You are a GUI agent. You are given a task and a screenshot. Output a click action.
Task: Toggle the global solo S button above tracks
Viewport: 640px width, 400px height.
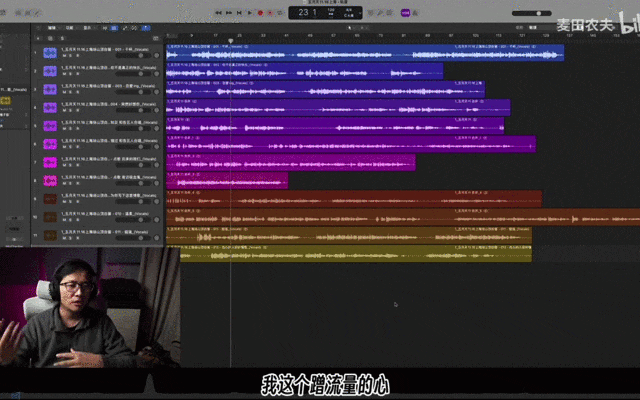tap(62, 38)
